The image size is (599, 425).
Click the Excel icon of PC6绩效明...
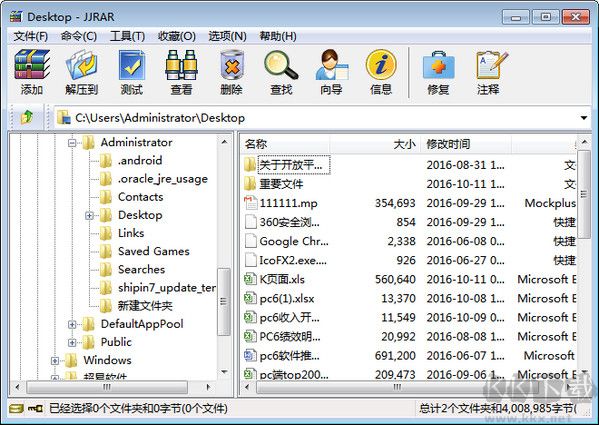pyautogui.click(x=250, y=336)
